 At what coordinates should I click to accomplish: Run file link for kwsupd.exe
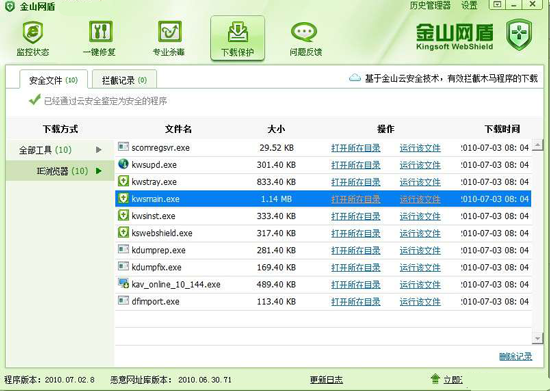tap(420, 165)
